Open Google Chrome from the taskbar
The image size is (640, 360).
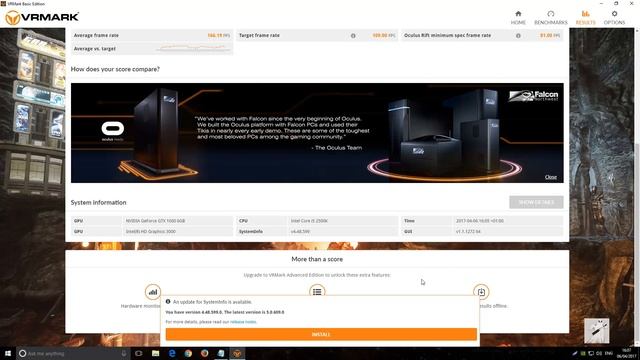188,353
